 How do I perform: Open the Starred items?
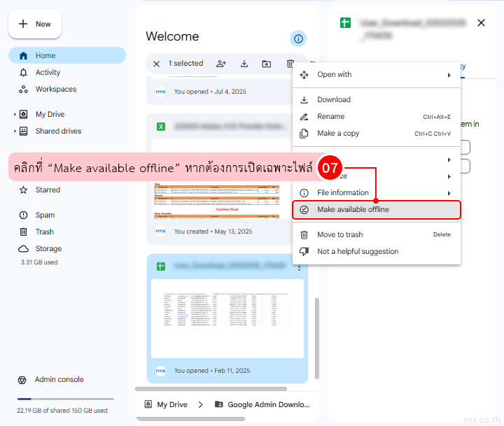[48, 190]
